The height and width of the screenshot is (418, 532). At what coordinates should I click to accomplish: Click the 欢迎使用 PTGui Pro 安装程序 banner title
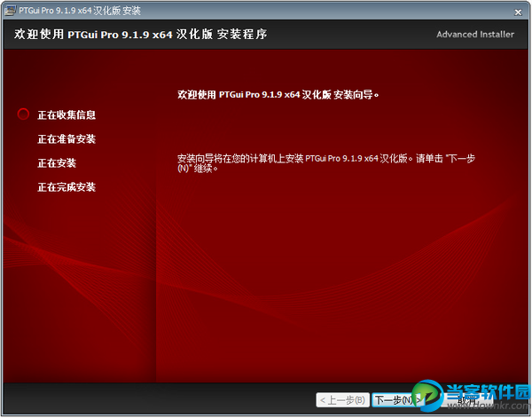141,35
